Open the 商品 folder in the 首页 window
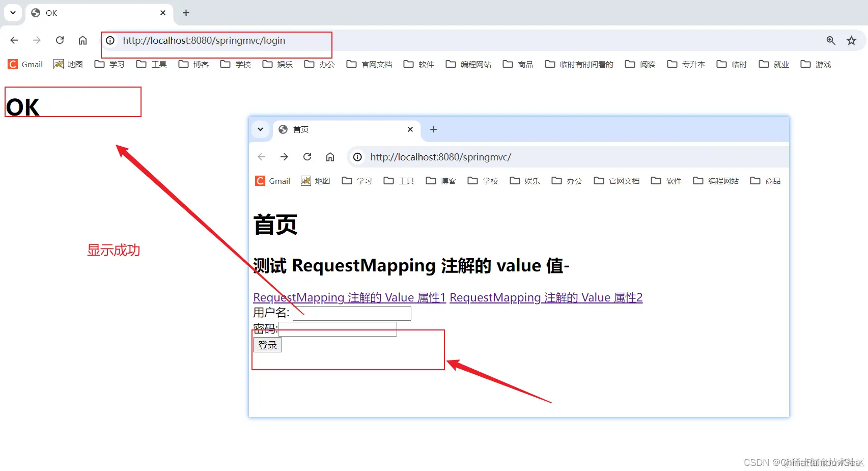The height and width of the screenshot is (471, 868). 765,181
